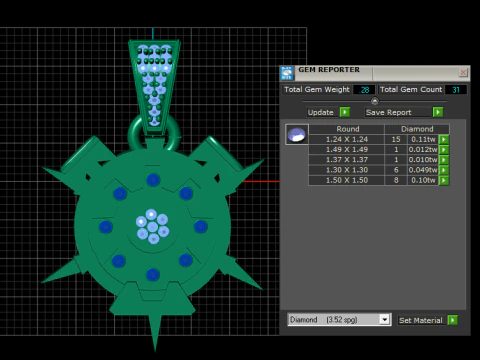Image resolution: width=480 pixels, height=360 pixels.
Task: Click the 0.10tw weight cell
Action: [423, 180]
